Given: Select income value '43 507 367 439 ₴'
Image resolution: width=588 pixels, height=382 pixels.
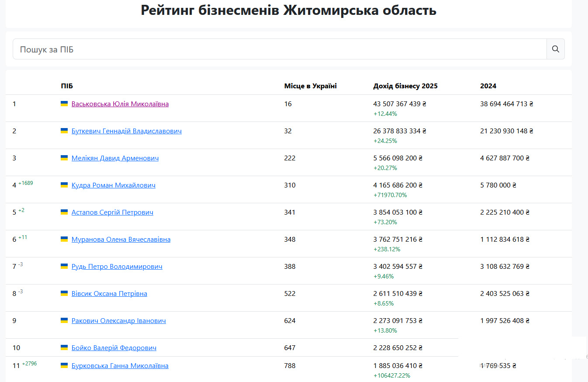Looking at the screenshot, I should [x=400, y=104].
